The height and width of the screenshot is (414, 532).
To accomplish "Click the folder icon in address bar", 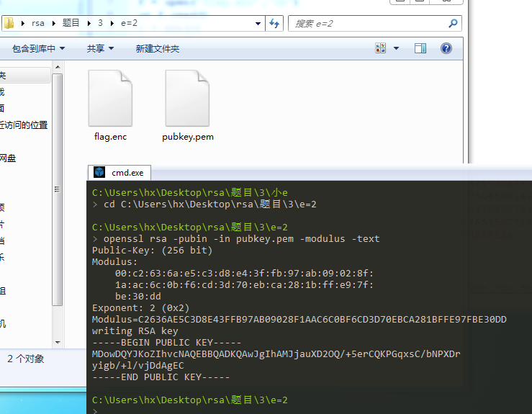I will (x=9, y=23).
